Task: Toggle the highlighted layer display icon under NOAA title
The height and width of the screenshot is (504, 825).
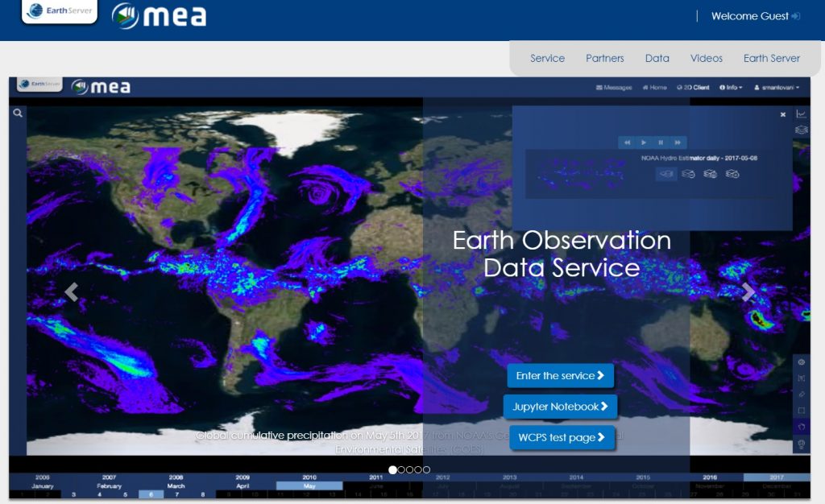Action: coord(665,174)
